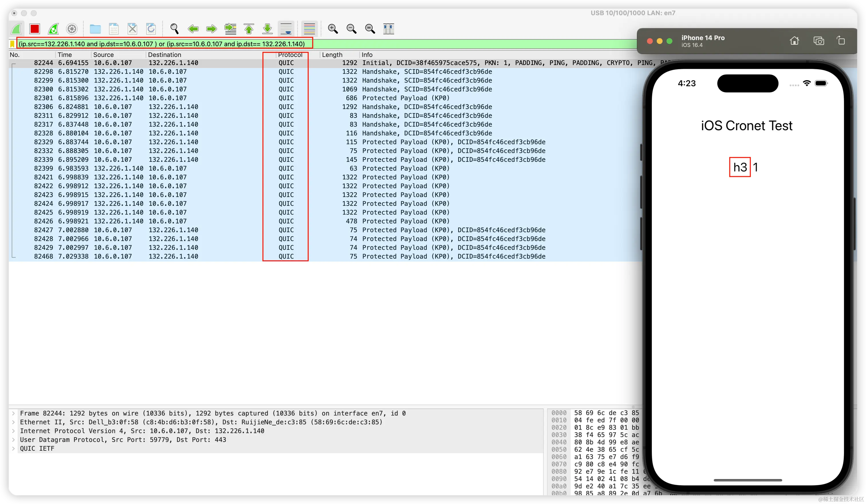Take a screenshot of the iPhone simulator

pos(819,41)
